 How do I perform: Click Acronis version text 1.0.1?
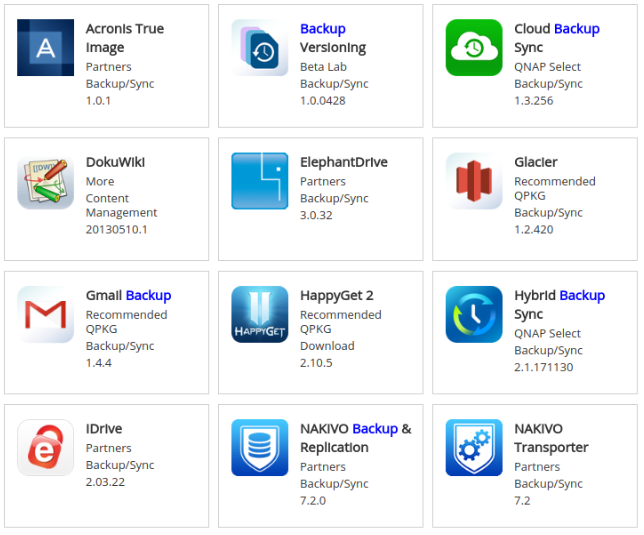pos(99,101)
